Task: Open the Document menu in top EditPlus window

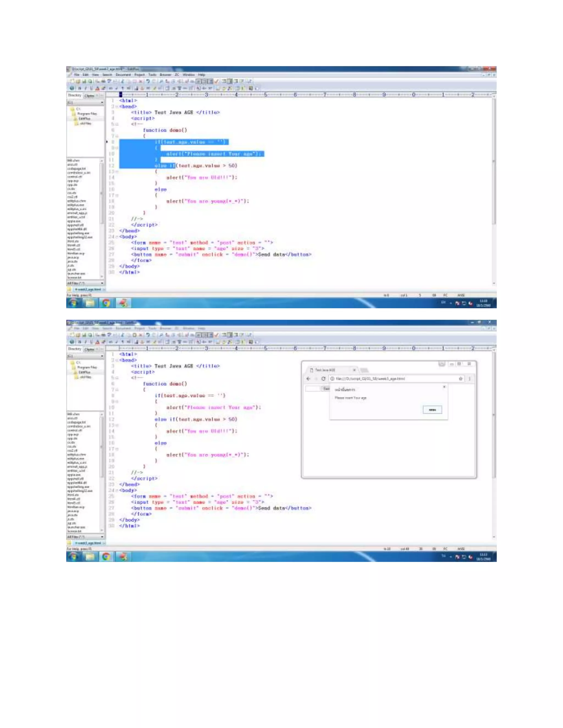Action: coord(123,75)
